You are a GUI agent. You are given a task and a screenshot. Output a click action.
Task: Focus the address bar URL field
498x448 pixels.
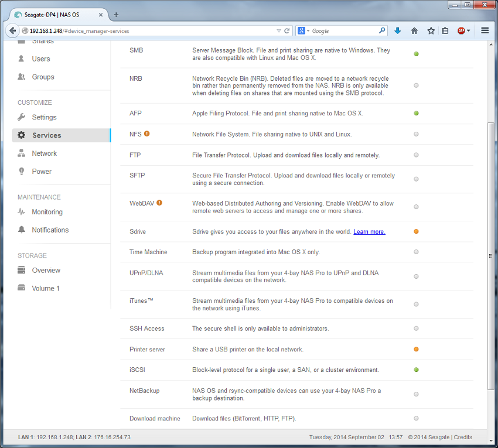(152, 31)
